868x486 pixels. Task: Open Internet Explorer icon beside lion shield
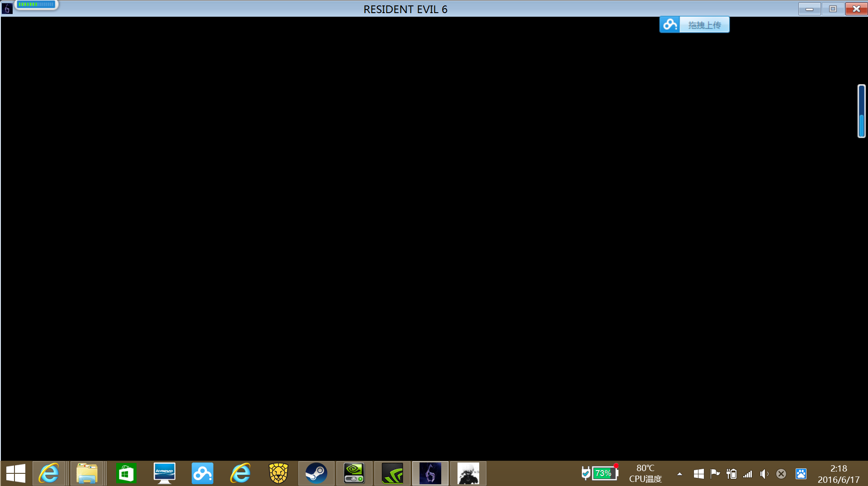(240, 473)
